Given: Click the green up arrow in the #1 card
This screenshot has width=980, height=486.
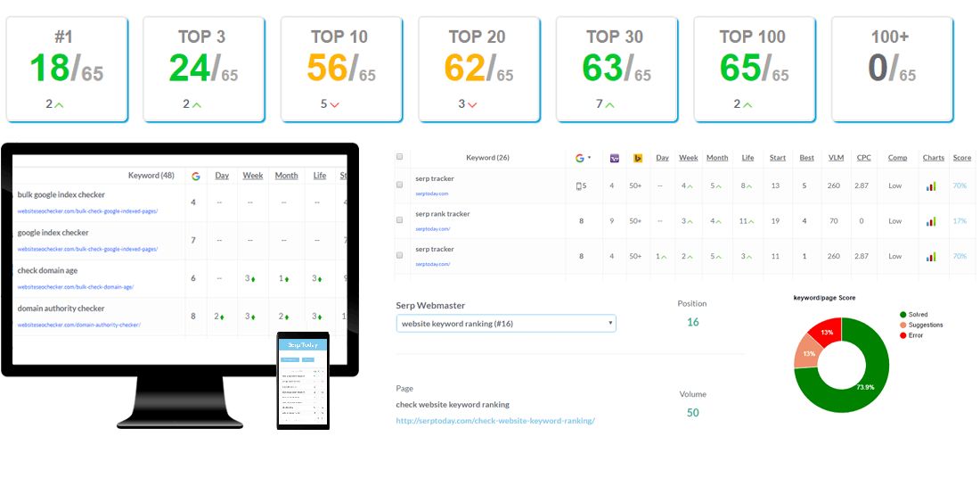Looking at the screenshot, I should point(59,105).
